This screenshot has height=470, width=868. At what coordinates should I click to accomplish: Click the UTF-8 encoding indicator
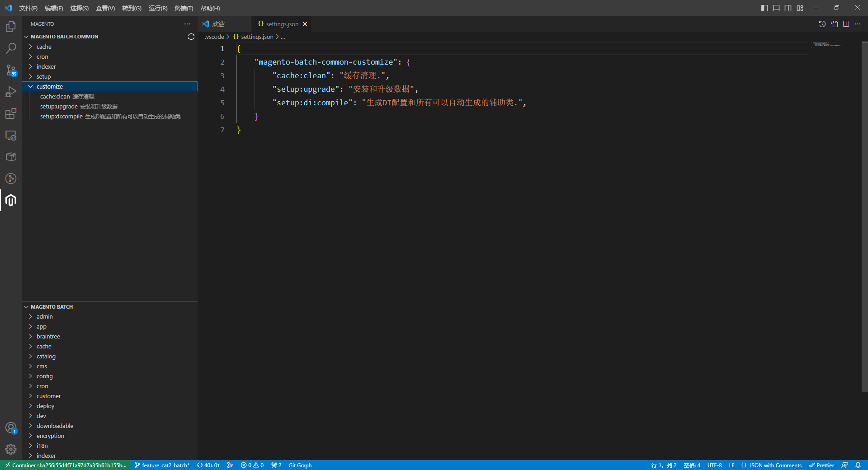pos(714,465)
